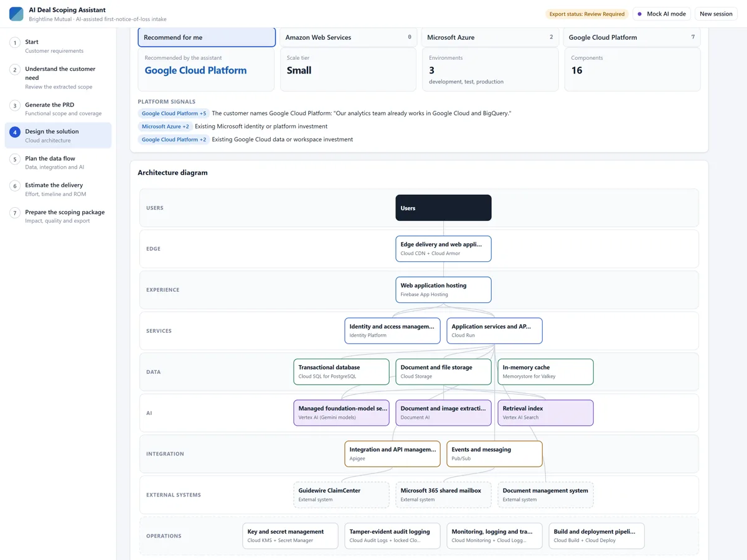747x560 pixels.
Task: Select the Integration and API management Apigee node
Action: click(x=392, y=454)
